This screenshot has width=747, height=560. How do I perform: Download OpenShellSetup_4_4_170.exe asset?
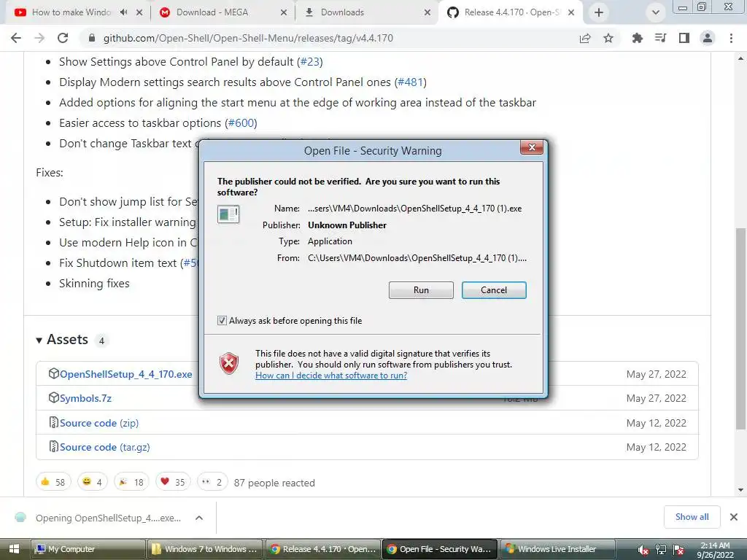[125, 374]
